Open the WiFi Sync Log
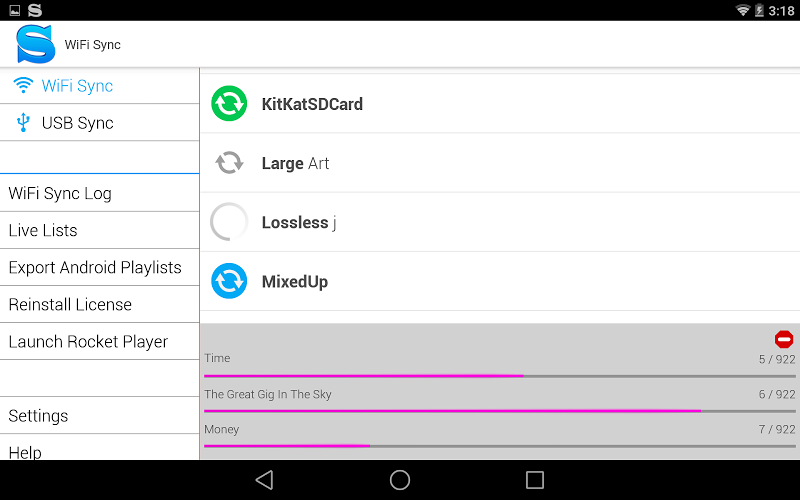 tap(60, 193)
